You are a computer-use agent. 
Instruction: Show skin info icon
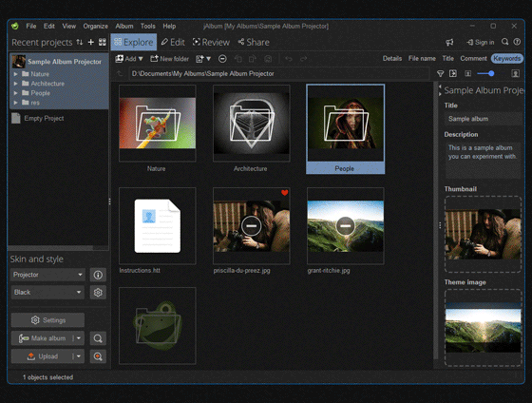point(98,275)
